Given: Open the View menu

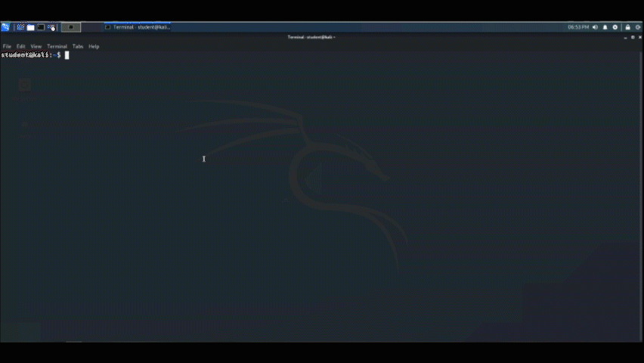Looking at the screenshot, I should [36, 46].
